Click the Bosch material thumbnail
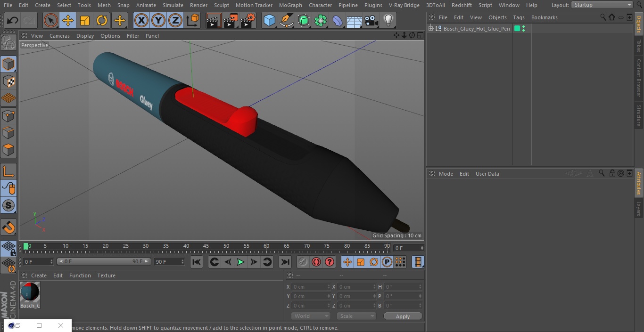Image resolution: width=644 pixels, height=332 pixels. click(30, 292)
